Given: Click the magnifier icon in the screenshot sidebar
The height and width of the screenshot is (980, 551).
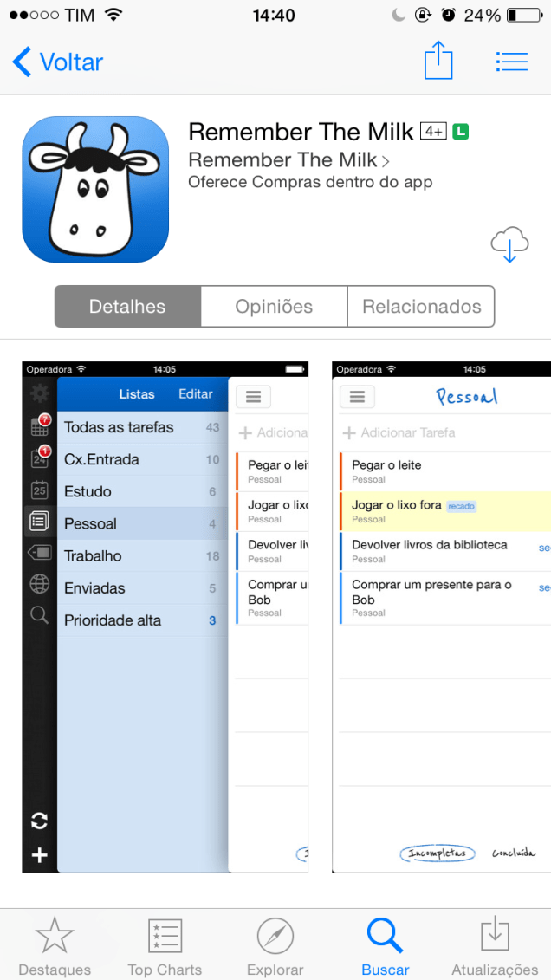Looking at the screenshot, I should coord(39,615).
